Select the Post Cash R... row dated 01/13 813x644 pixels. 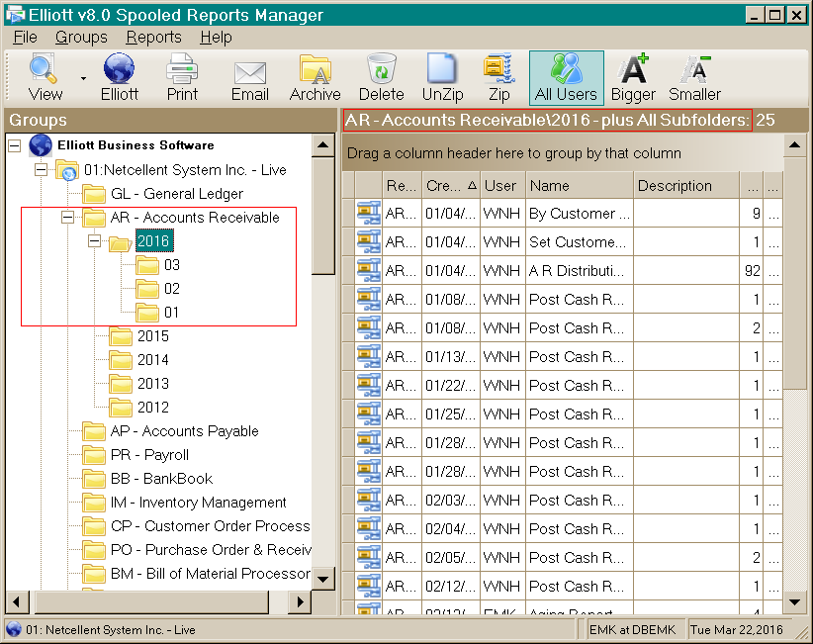562,357
